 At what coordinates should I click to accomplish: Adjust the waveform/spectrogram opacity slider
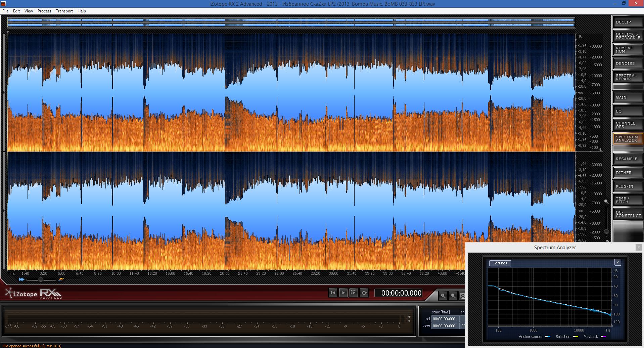(41, 279)
